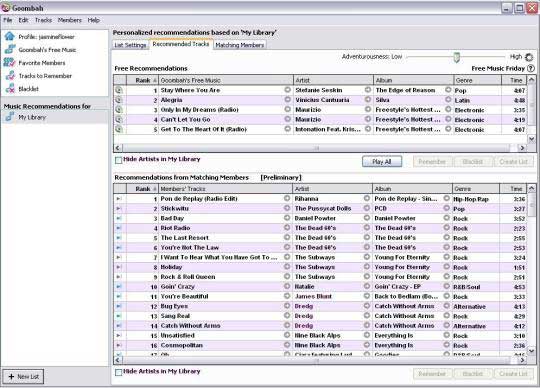The image size is (540, 388).
Task: Click circle icon after James Blunt artist
Action: coord(367,296)
